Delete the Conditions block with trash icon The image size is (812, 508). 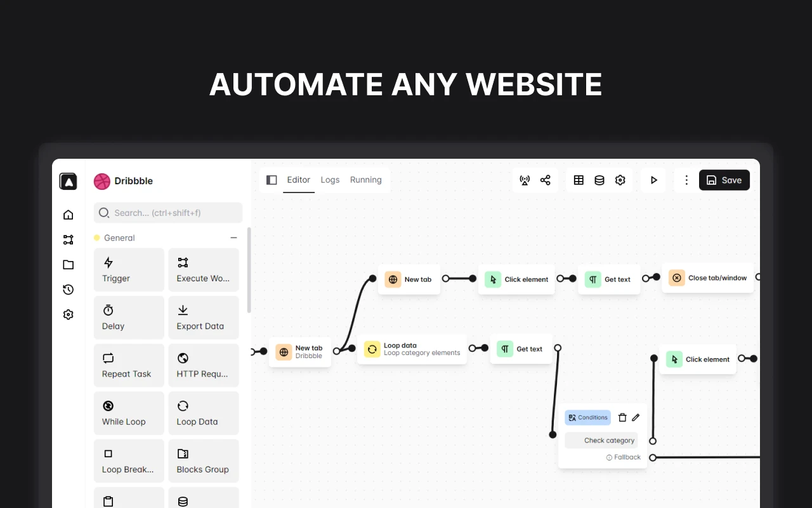[x=622, y=418]
